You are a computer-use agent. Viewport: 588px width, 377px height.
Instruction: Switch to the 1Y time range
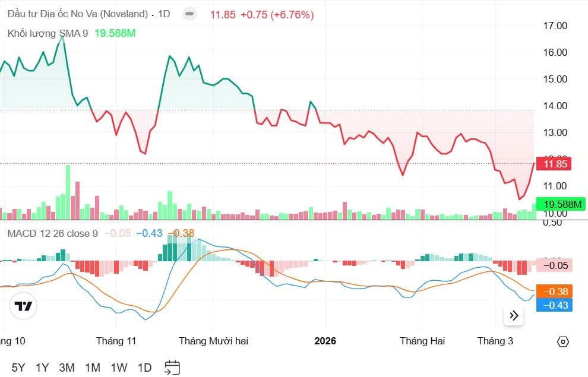[x=42, y=368]
